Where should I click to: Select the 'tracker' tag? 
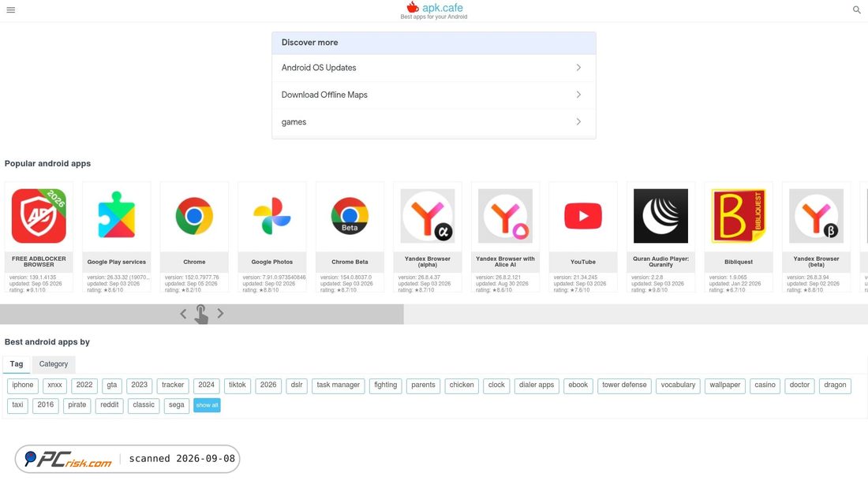pyautogui.click(x=173, y=386)
